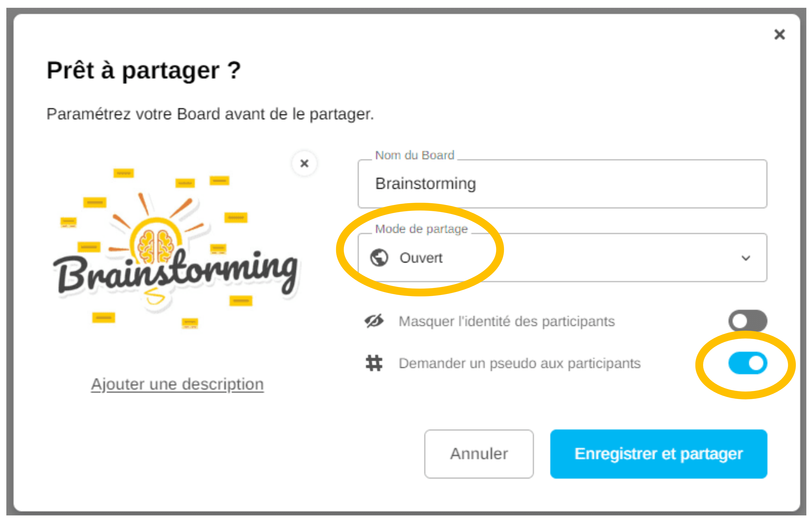Enable Masquer l'identité des participants switch

(x=747, y=321)
